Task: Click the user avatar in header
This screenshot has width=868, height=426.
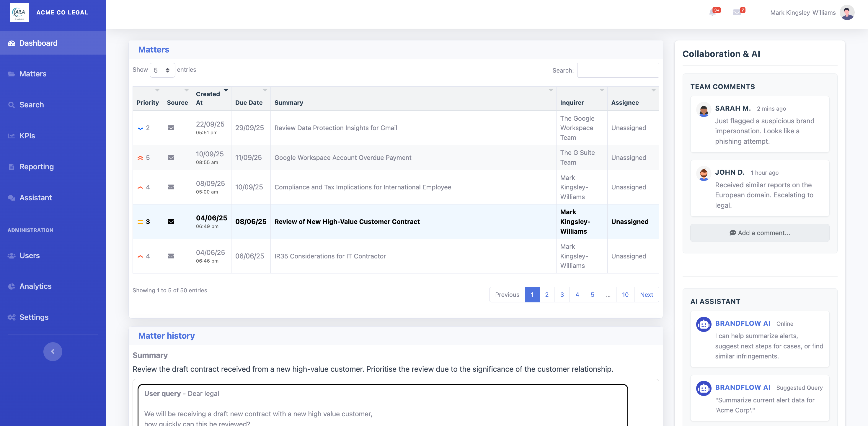Action: [x=847, y=12]
